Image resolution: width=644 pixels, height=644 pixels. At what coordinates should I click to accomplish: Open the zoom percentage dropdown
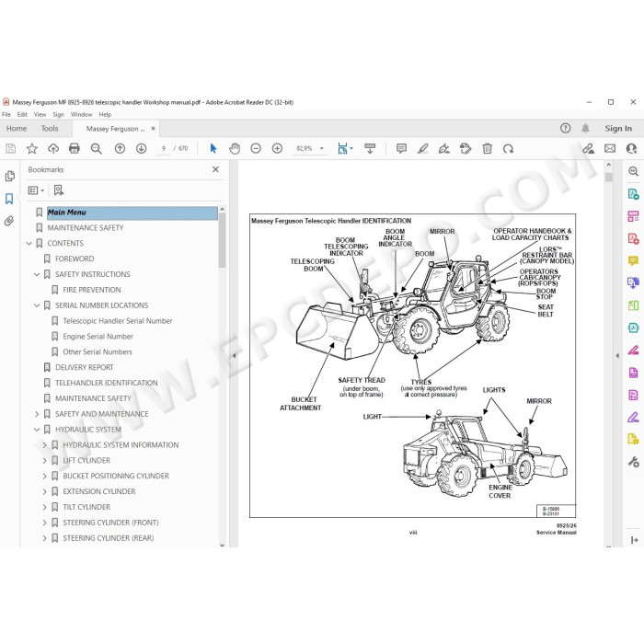tap(322, 148)
